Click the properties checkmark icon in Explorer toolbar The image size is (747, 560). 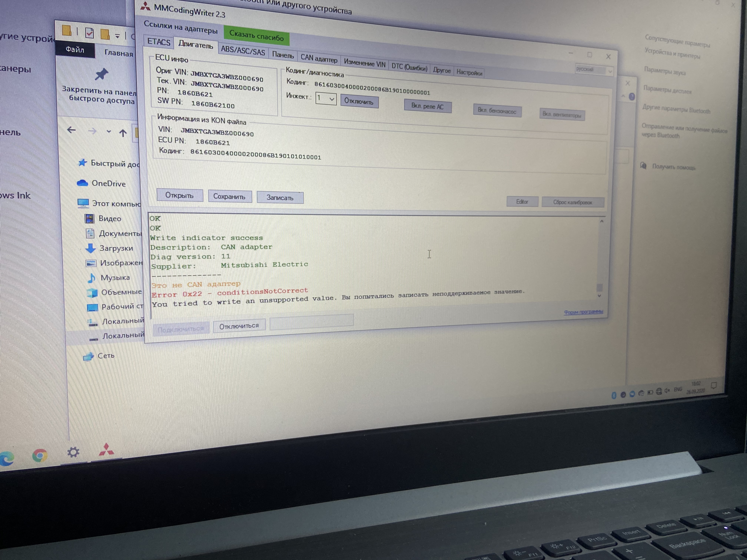coord(89,33)
